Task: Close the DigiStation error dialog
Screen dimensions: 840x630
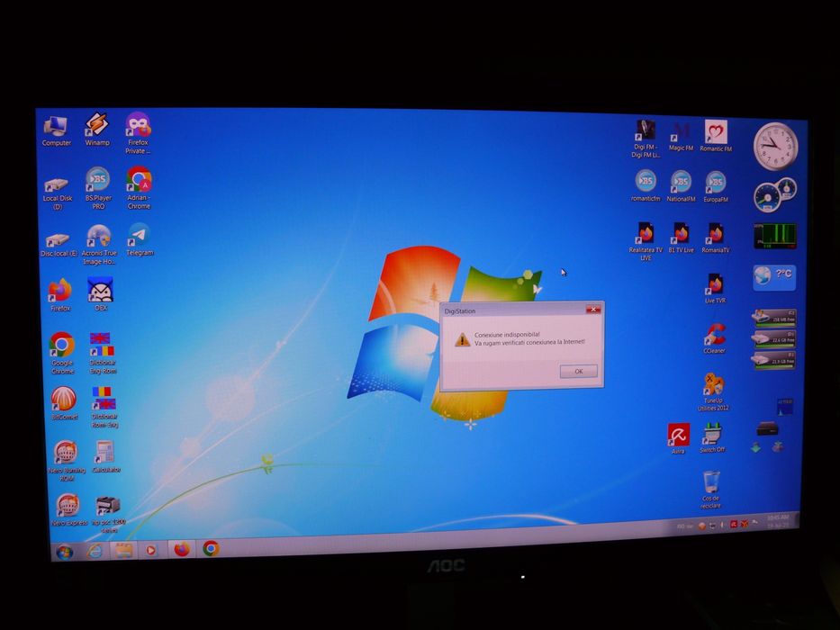Action: (593, 310)
